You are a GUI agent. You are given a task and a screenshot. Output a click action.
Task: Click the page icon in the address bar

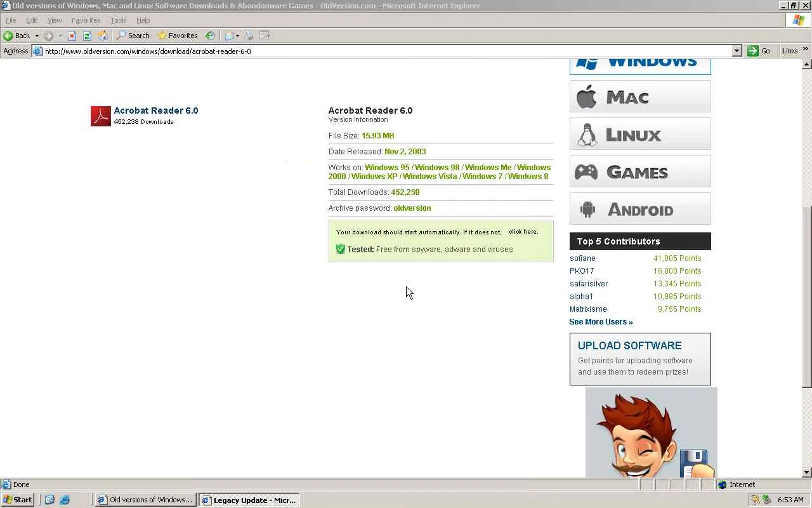(38, 51)
